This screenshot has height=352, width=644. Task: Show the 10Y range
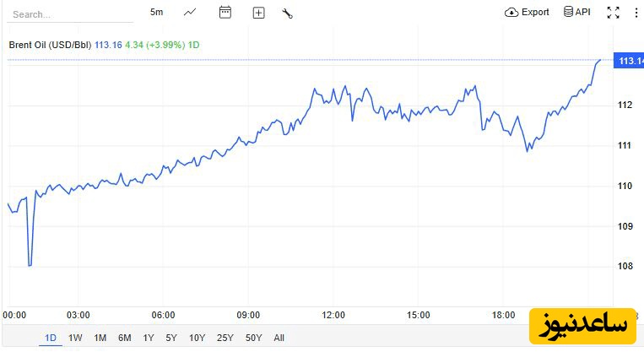[x=197, y=338]
